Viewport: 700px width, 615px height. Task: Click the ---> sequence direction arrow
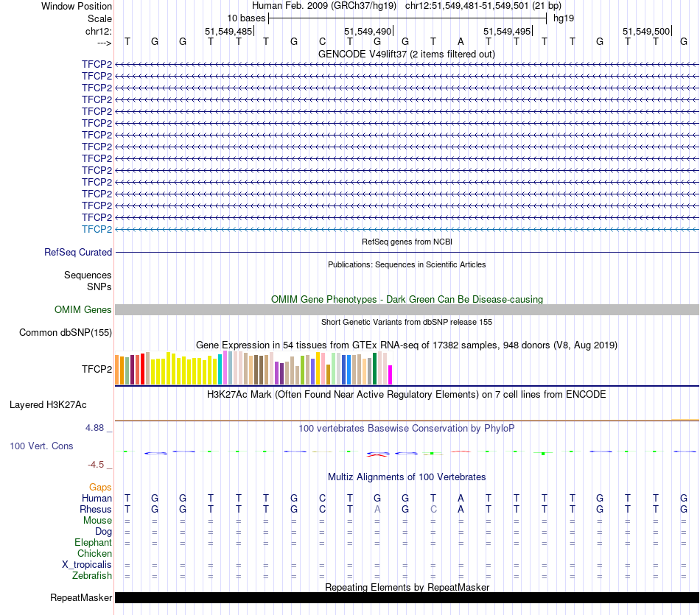coord(104,43)
